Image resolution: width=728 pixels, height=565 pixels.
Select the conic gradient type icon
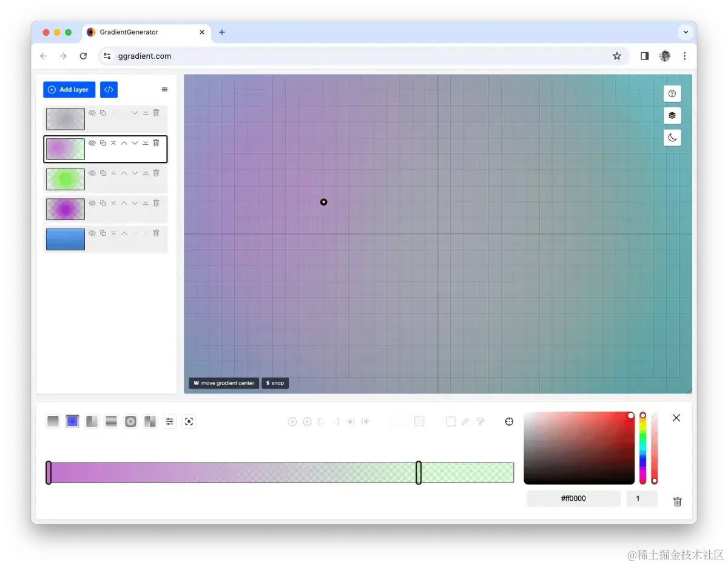coord(92,421)
